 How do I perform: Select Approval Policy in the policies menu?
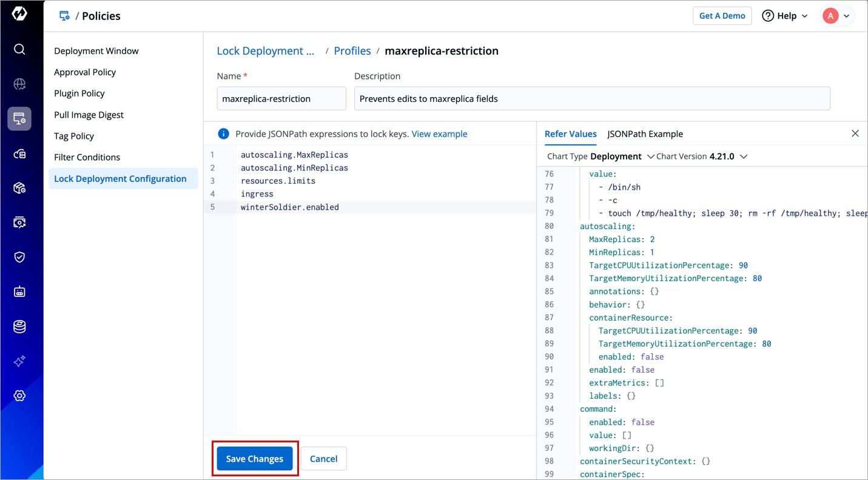(85, 72)
